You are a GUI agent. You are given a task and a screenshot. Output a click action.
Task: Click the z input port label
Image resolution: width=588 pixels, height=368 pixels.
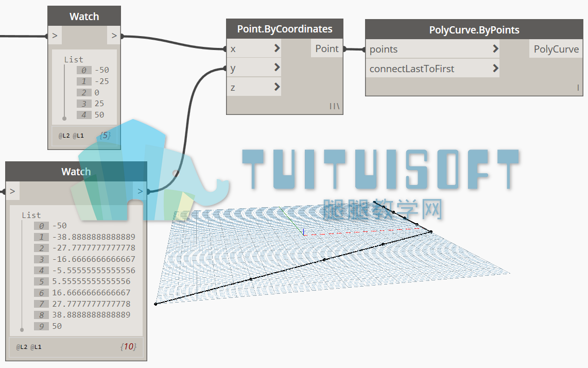click(233, 88)
